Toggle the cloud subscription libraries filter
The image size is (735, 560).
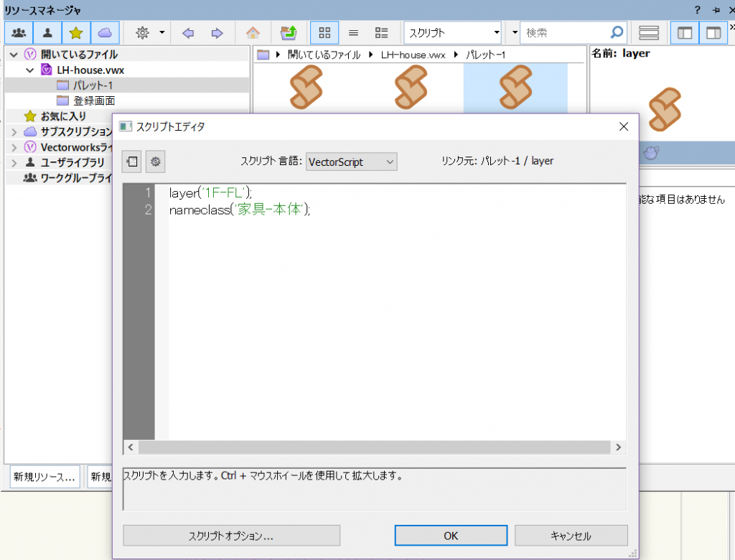click(105, 32)
